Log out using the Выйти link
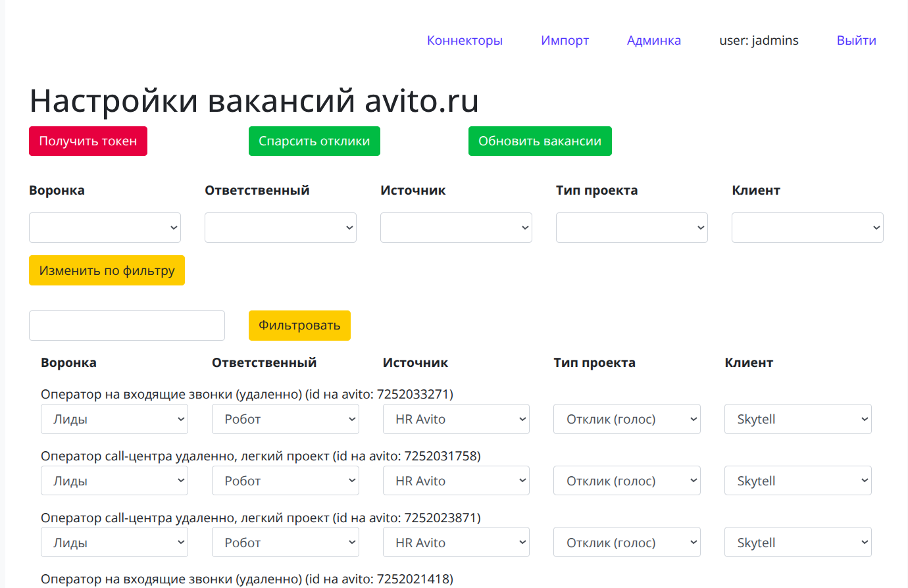This screenshot has width=908, height=588. (856, 40)
